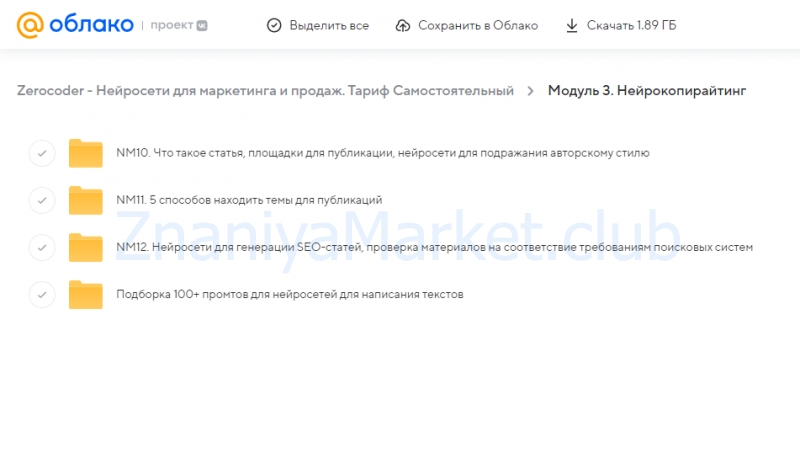800x473 pixels.
Task: Open the Подборка 100+ промтов folder icon
Action: 86,294
